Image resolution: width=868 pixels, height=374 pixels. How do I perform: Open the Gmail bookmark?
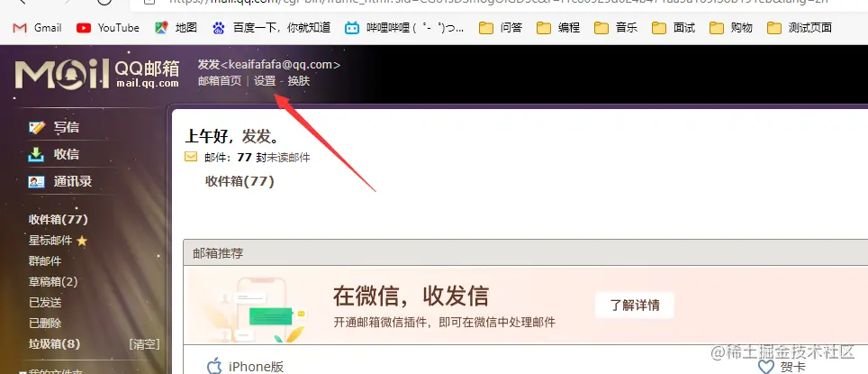(x=37, y=28)
